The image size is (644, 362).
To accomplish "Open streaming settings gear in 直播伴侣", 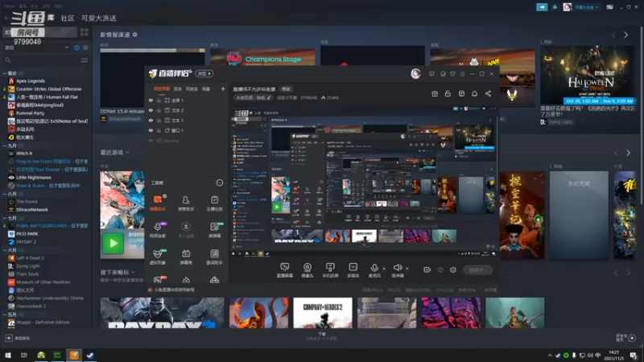I will 453,269.
